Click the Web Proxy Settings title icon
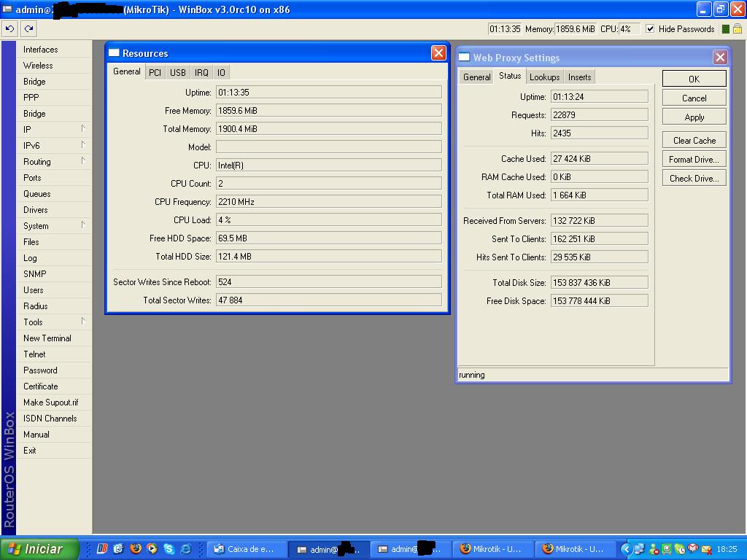The image size is (747, 560). pos(464,57)
